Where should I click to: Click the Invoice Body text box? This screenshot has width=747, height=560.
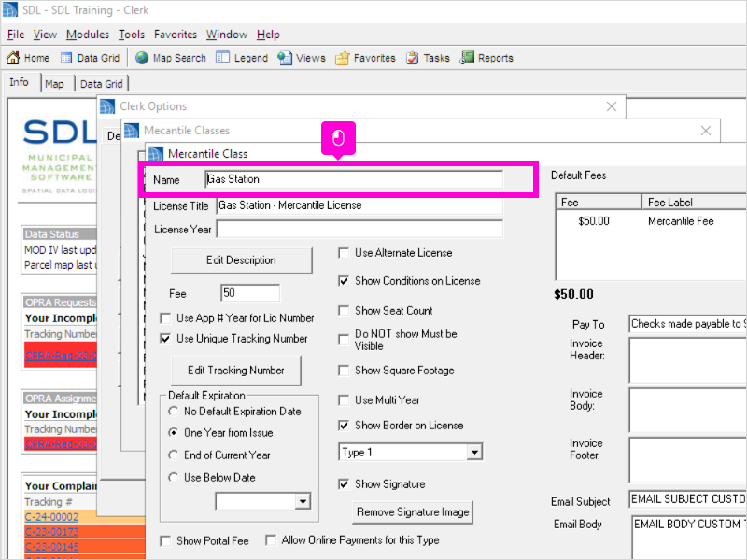click(x=687, y=410)
